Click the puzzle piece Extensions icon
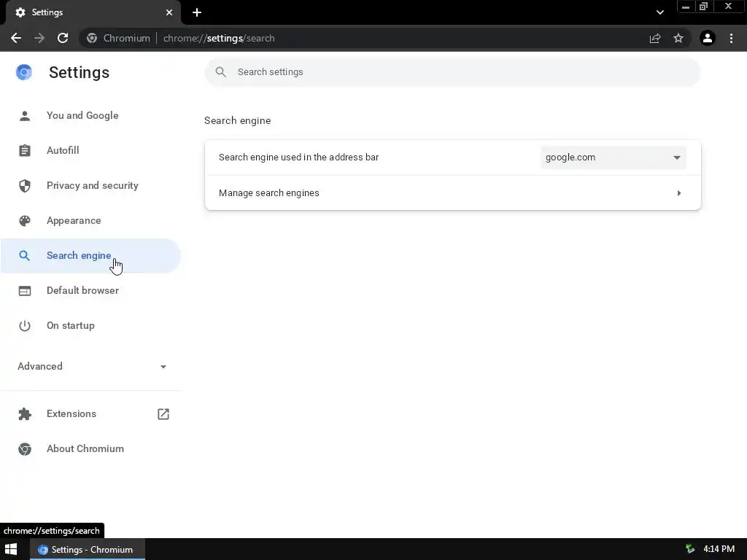This screenshot has height=560, width=747. click(x=25, y=414)
